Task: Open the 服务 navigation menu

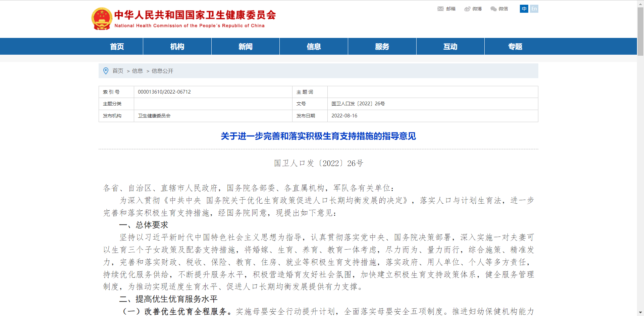Action: coord(382,47)
